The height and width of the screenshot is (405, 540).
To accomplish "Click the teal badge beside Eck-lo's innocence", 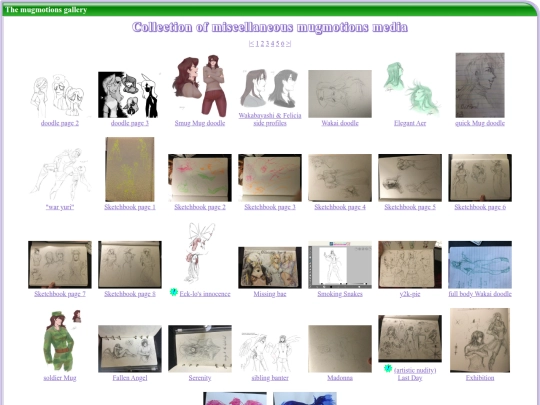I will pos(174,292).
